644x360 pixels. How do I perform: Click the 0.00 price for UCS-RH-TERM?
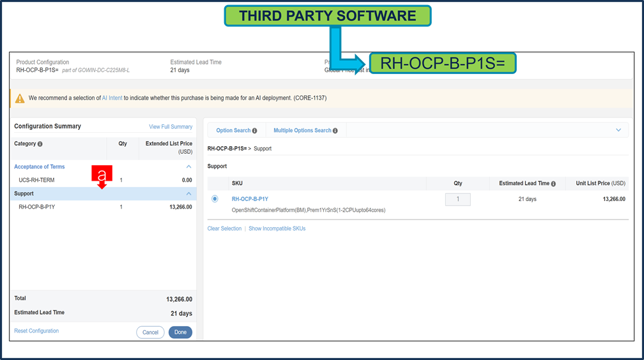pos(187,180)
